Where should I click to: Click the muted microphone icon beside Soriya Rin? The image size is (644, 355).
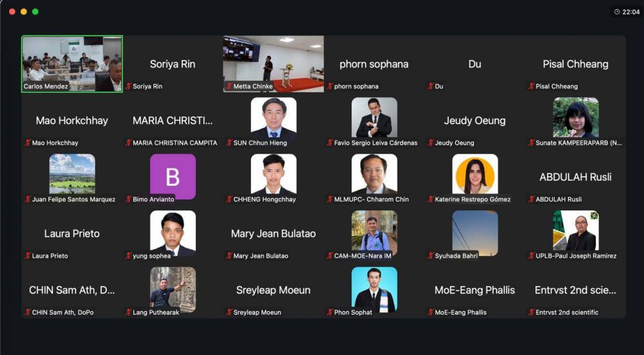point(129,86)
